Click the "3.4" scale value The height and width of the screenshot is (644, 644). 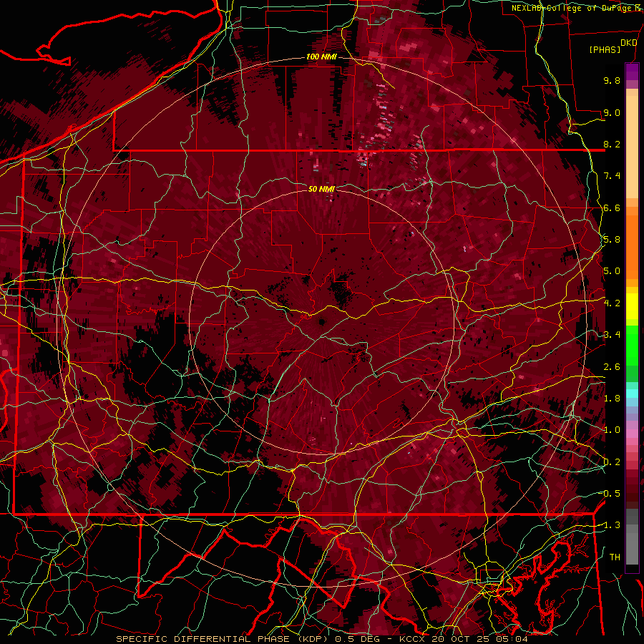pos(612,335)
